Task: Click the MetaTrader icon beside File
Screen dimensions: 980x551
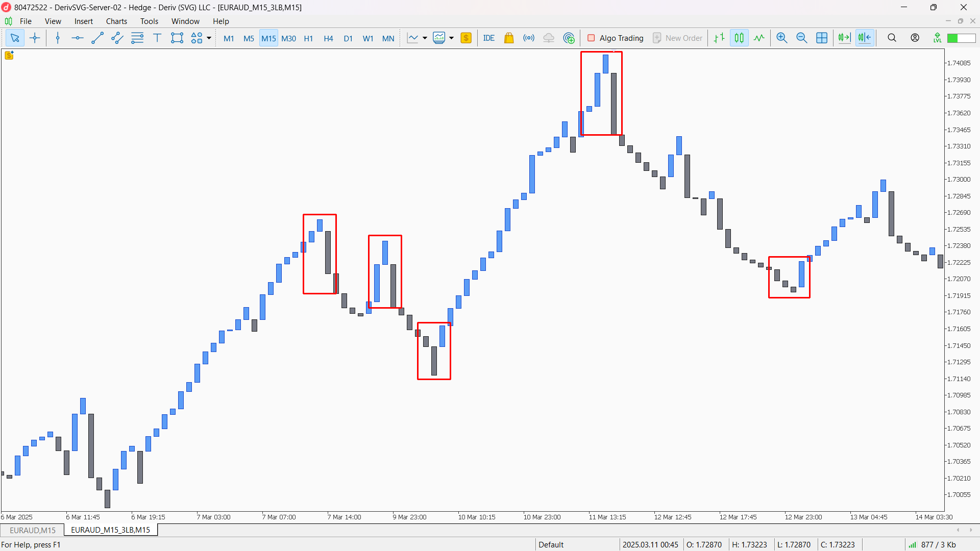Action: pos(9,21)
